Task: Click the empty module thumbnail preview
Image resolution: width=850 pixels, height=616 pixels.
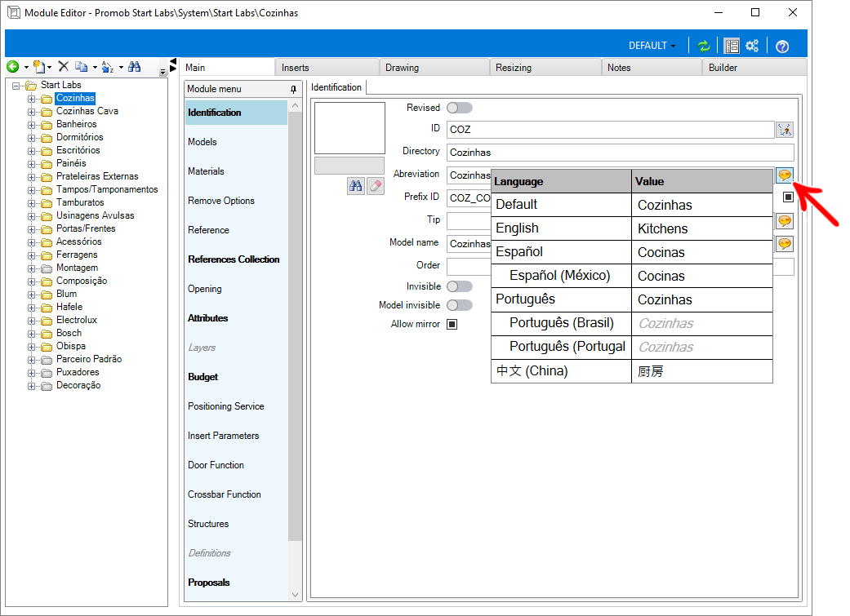Action: 349,128
